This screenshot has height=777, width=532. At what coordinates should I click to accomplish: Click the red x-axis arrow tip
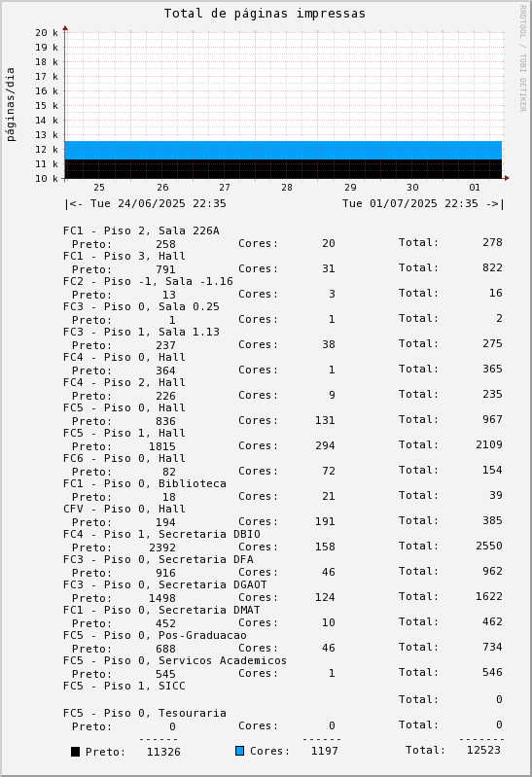(x=507, y=178)
